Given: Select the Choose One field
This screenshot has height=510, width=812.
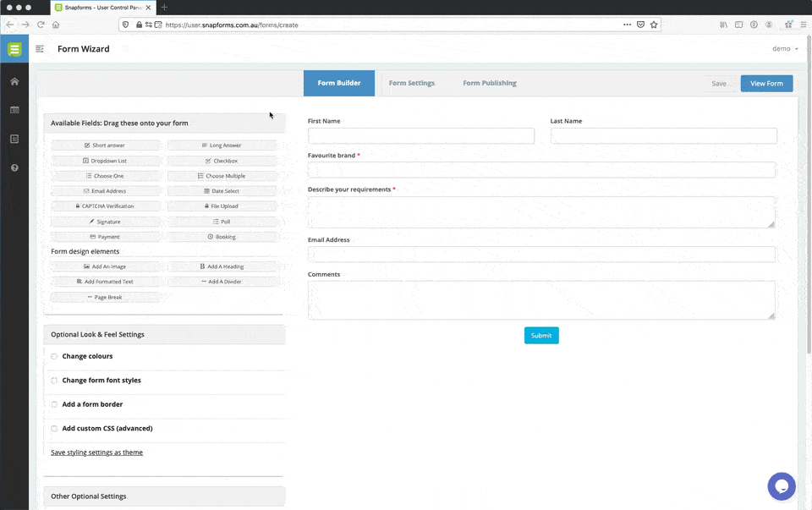Looking at the screenshot, I should pos(105,176).
